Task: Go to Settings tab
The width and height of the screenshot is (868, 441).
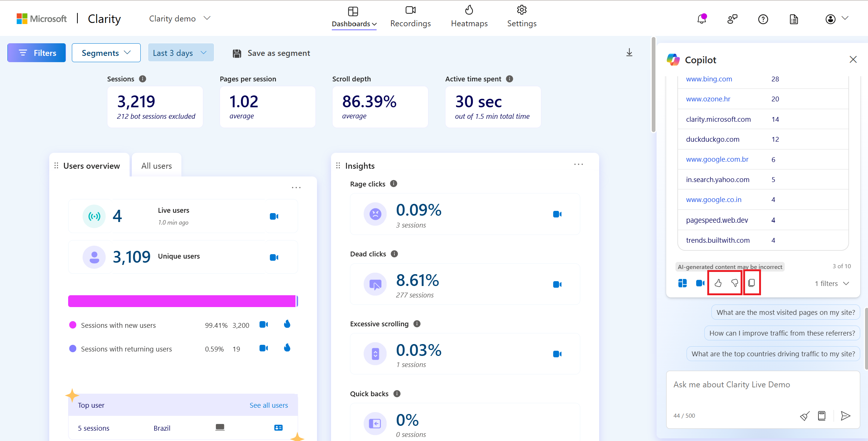Action: [522, 17]
